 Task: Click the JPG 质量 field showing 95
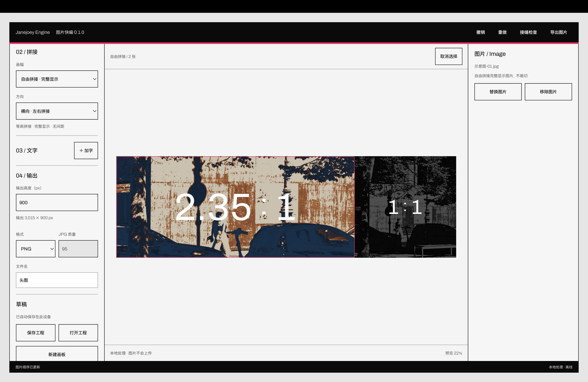[78, 249]
